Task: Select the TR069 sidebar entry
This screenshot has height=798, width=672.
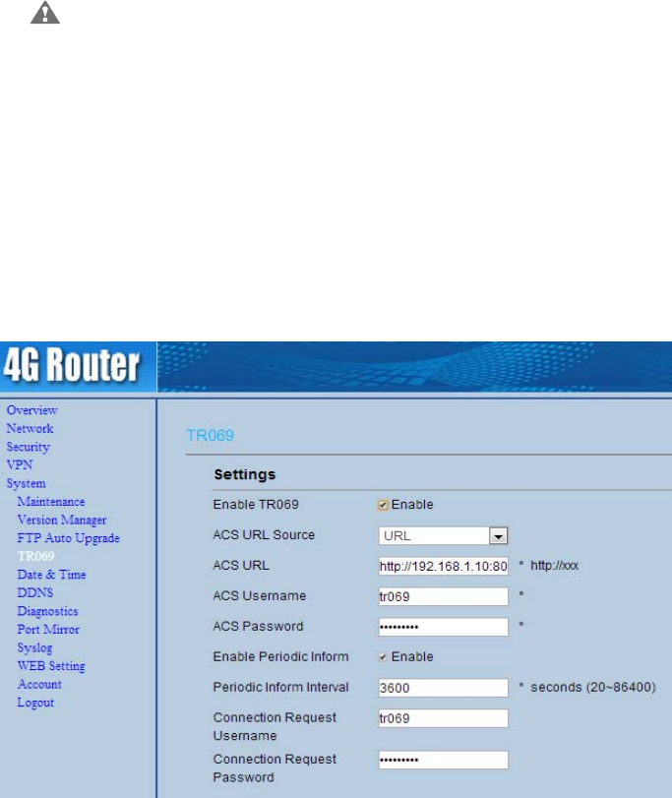Action: pos(35,556)
